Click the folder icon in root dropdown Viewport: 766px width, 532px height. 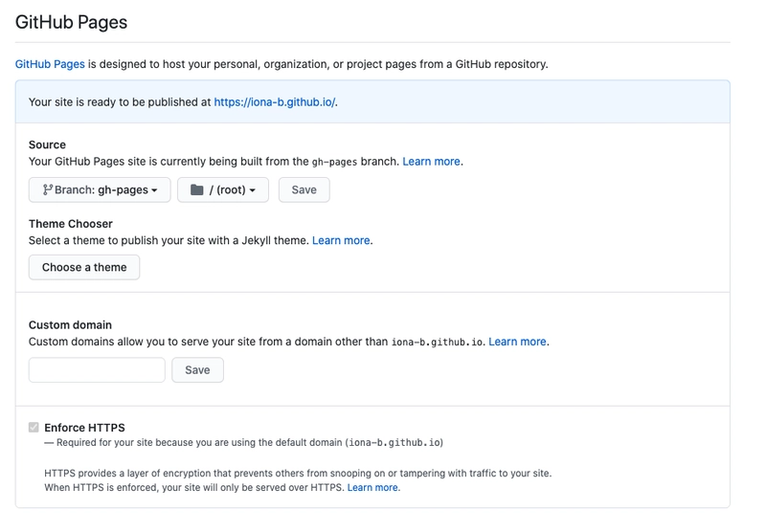point(197,189)
